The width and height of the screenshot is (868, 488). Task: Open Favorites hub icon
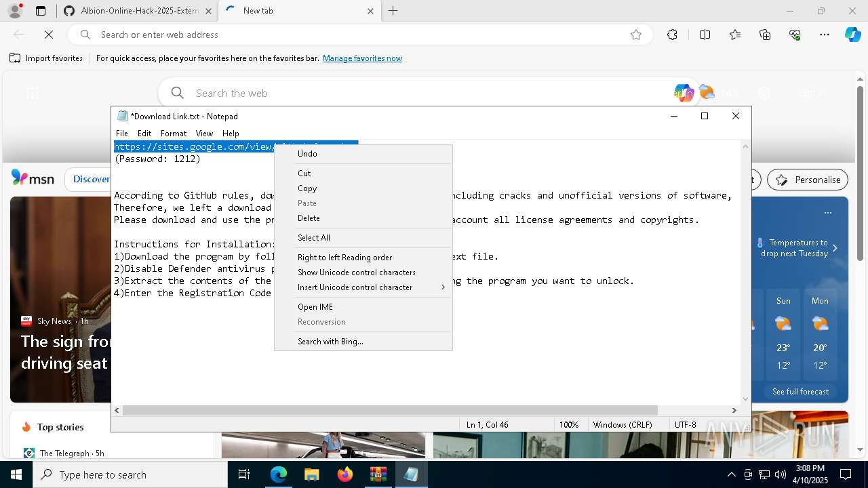point(735,35)
